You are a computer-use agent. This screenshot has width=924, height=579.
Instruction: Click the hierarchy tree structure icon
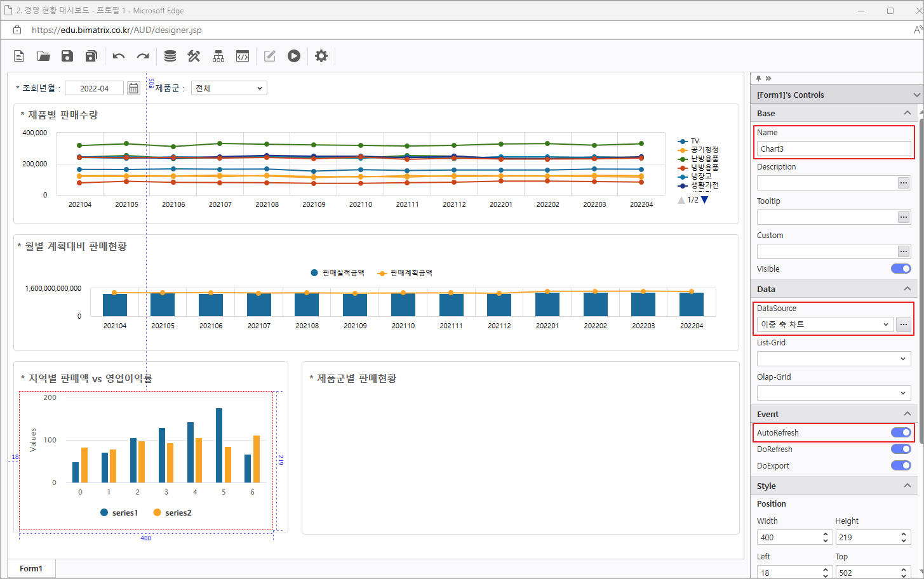(x=218, y=56)
